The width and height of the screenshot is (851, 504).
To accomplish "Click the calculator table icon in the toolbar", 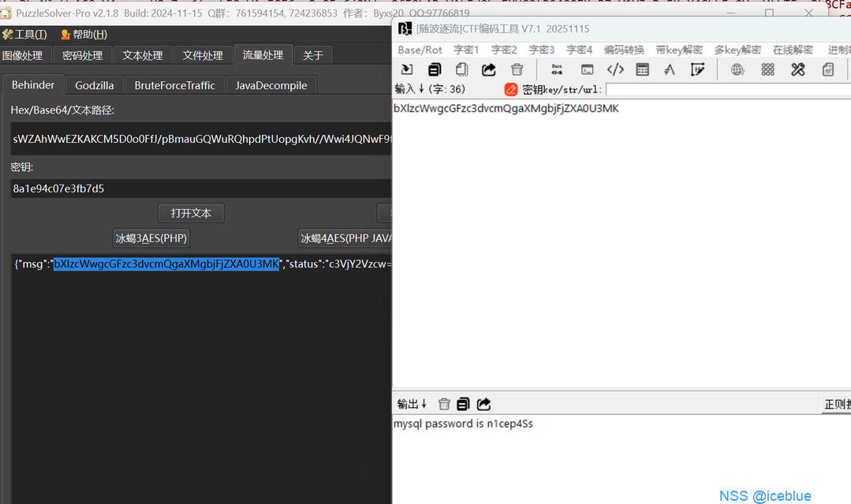I will pos(643,69).
